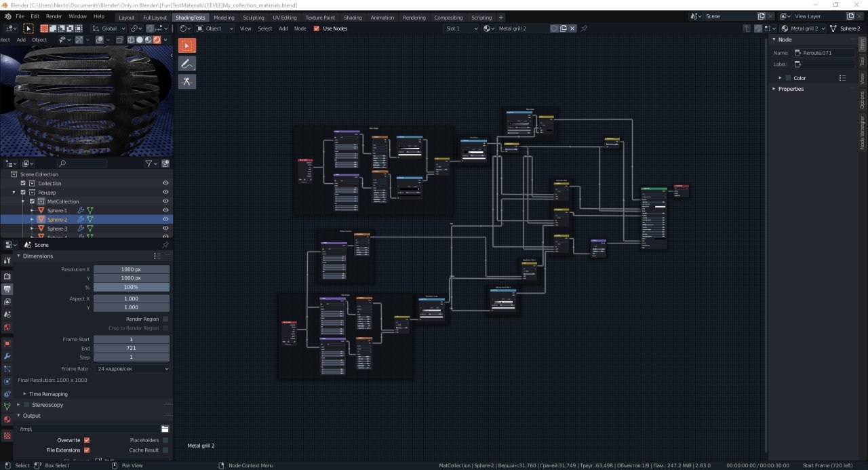Collapse the Node panel in sidebar
868x470 pixels.
point(774,39)
